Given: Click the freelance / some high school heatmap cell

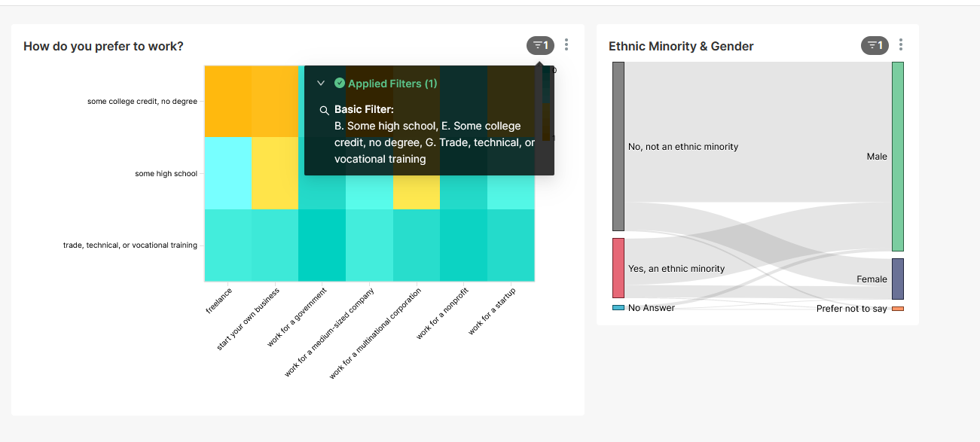Looking at the screenshot, I should point(227,173).
